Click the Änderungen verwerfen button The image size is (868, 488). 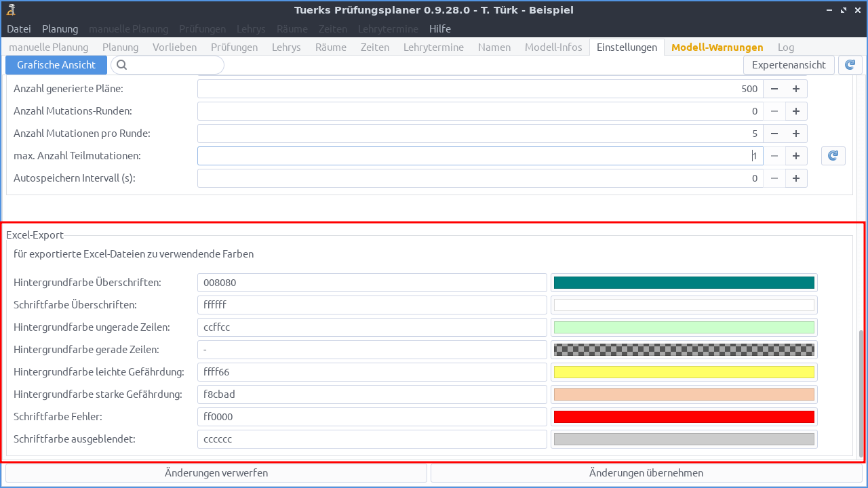coord(216,472)
